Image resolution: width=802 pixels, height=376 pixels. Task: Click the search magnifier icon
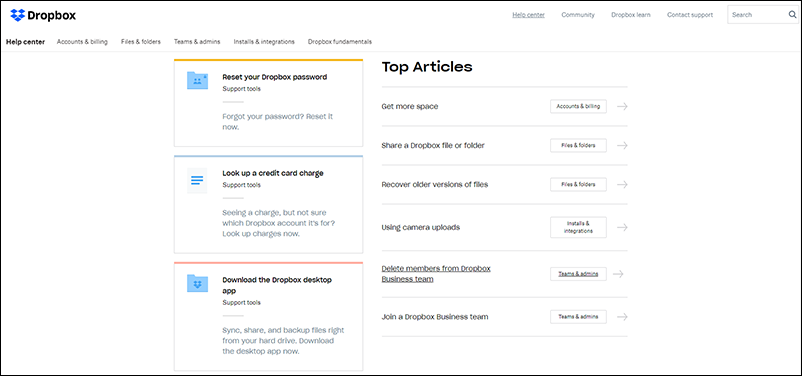click(792, 15)
